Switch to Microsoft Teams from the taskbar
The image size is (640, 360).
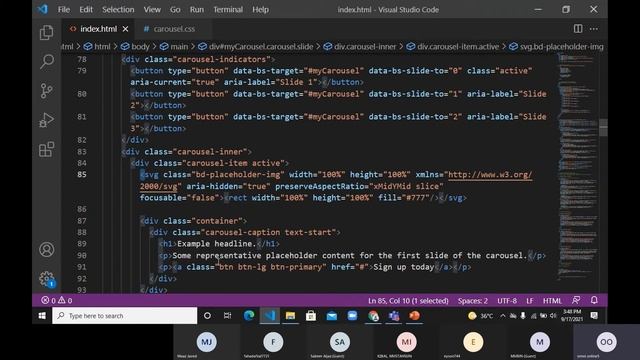[394, 316]
